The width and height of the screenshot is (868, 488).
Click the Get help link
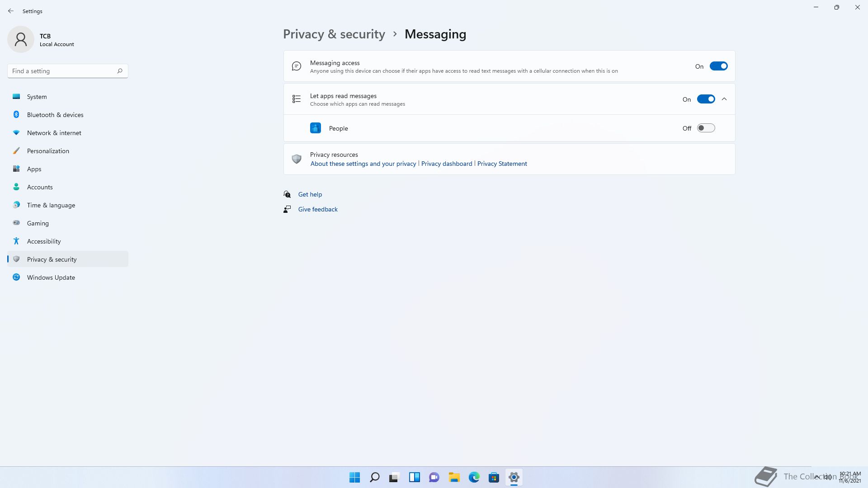(310, 194)
